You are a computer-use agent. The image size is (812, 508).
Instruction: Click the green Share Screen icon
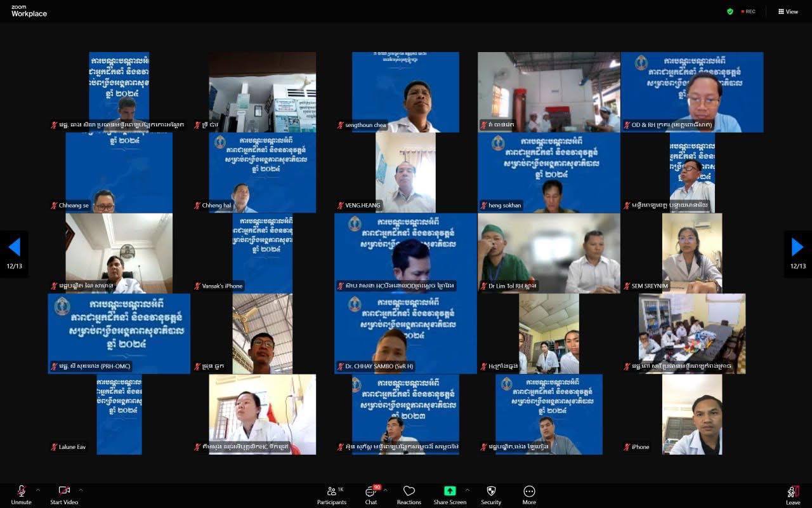click(x=450, y=491)
